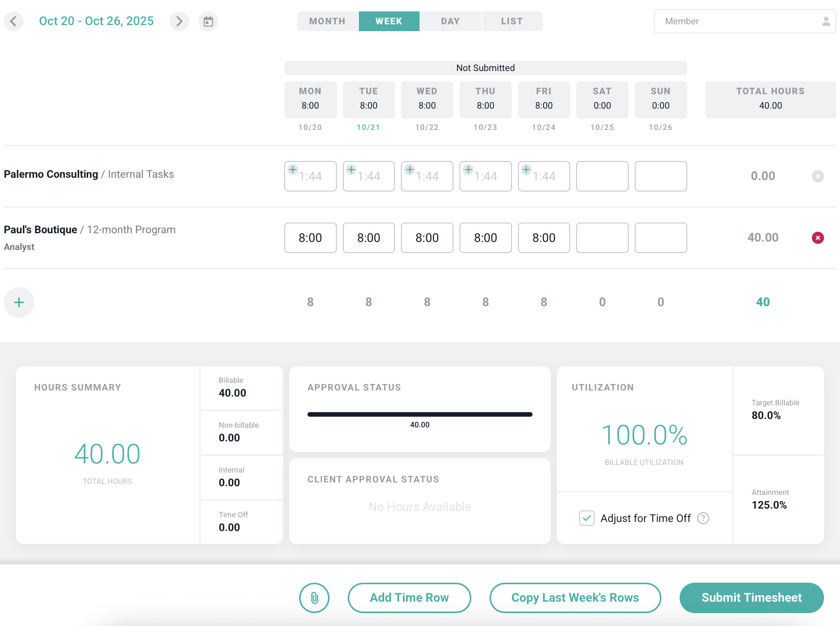Click the plus icon in Monday's Internal Tasks cell

click(293, 169)
